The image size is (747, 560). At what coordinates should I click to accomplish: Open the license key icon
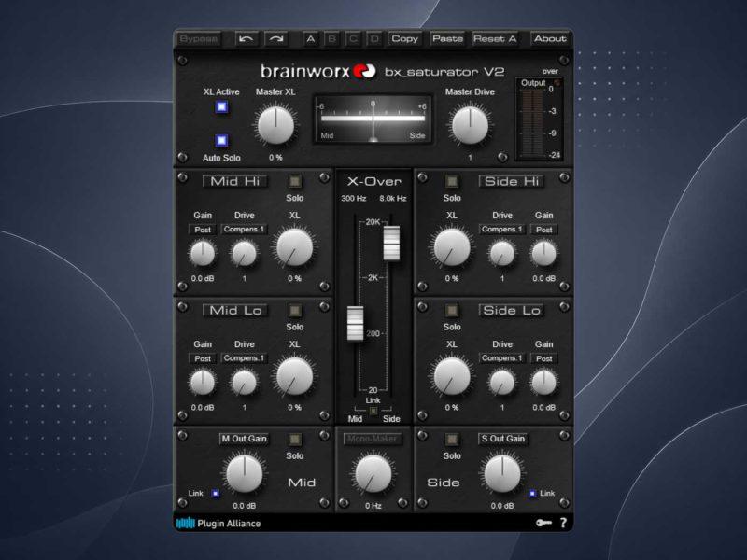[x=543, y=523]
